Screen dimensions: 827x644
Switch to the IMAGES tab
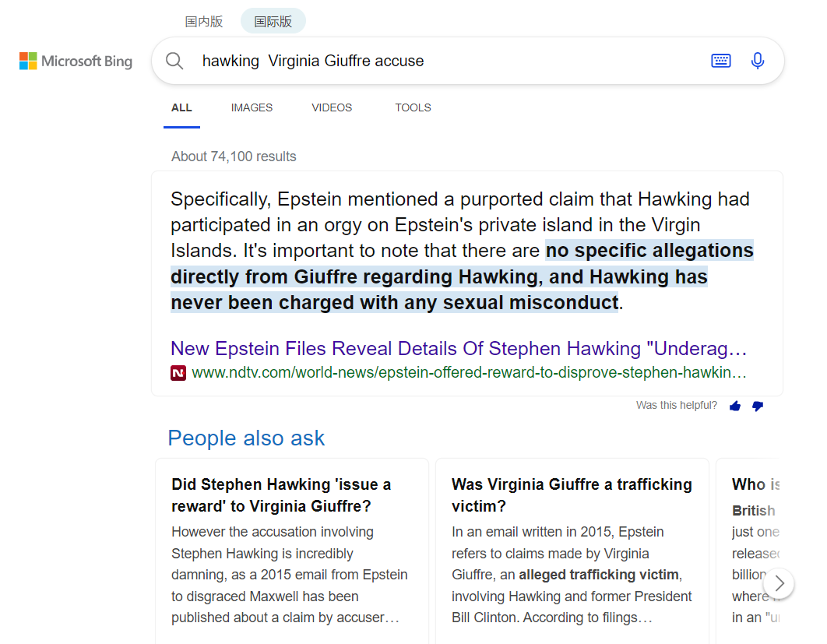(252, 107)
